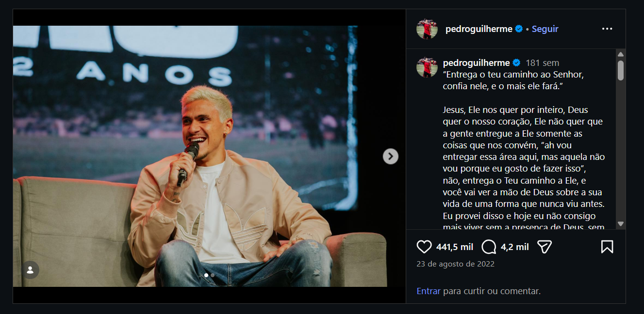The width and height of the screenshot is (644, 314).
Task: Open pedroguilherme profile from header username
Action: (x=479, y=29)
